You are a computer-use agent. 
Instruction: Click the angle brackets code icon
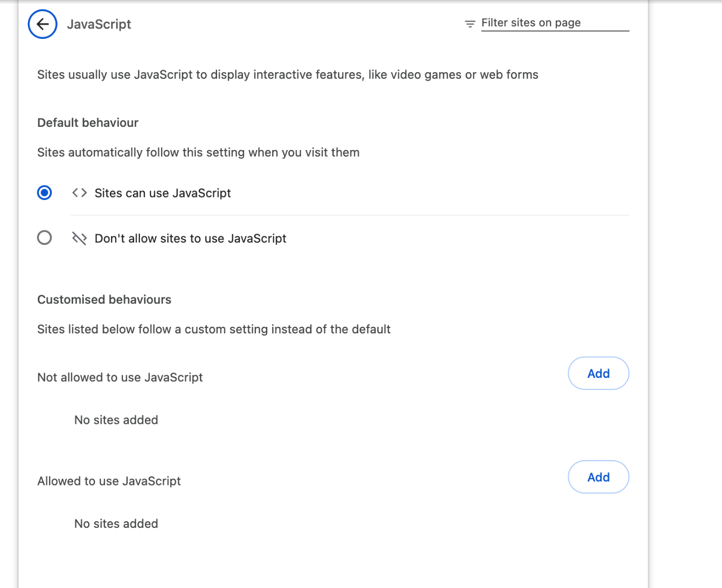79,193
